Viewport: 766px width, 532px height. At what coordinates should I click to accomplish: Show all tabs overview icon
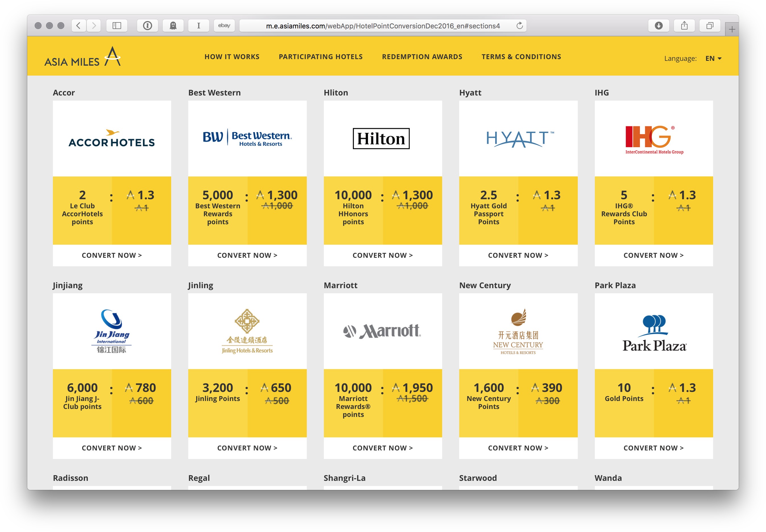point(710,26)
